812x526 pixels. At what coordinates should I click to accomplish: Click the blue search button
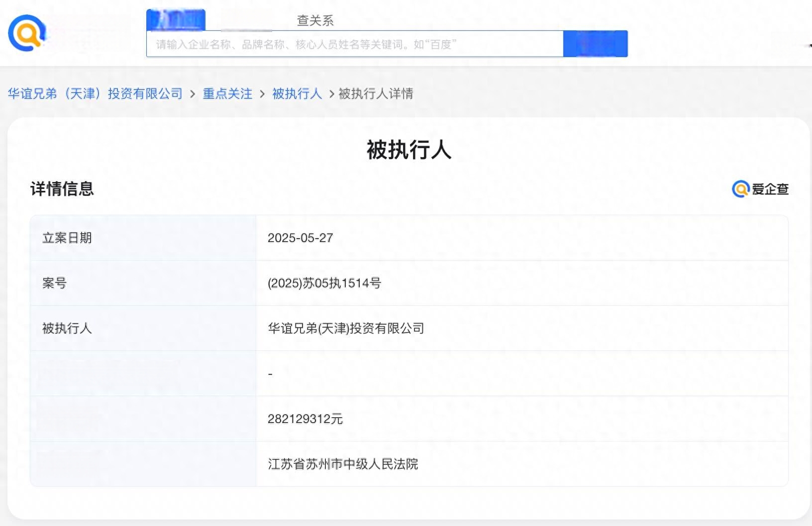[x=595, y=44]
